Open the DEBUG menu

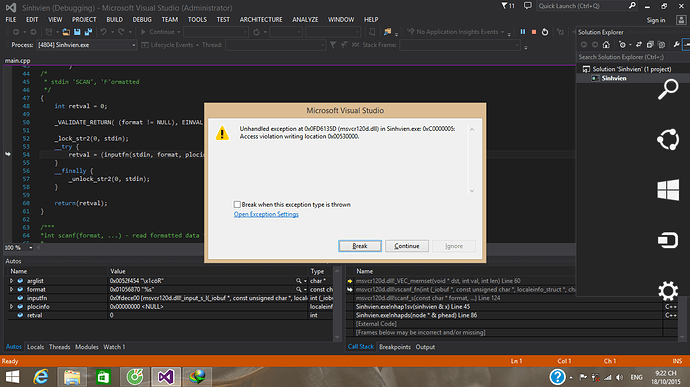(x=142, y=19)
